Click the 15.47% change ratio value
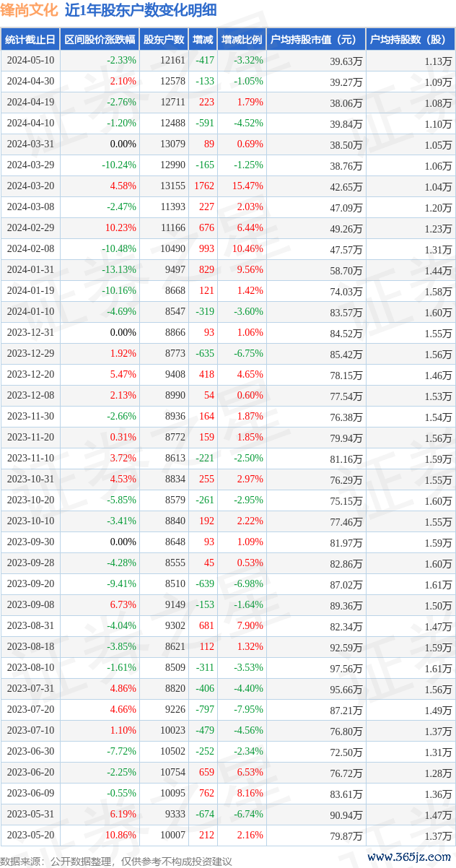This screenshot has height=868, width=456. pyautogui.click(x=248, y=186)
